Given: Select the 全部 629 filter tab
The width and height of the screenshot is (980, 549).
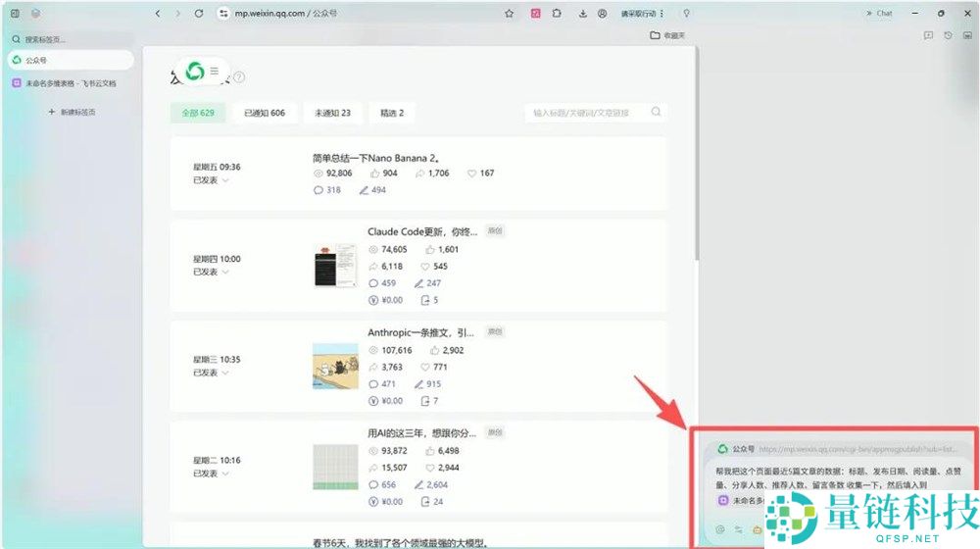Looking at the screenshot, I should (x=198, y=113).
